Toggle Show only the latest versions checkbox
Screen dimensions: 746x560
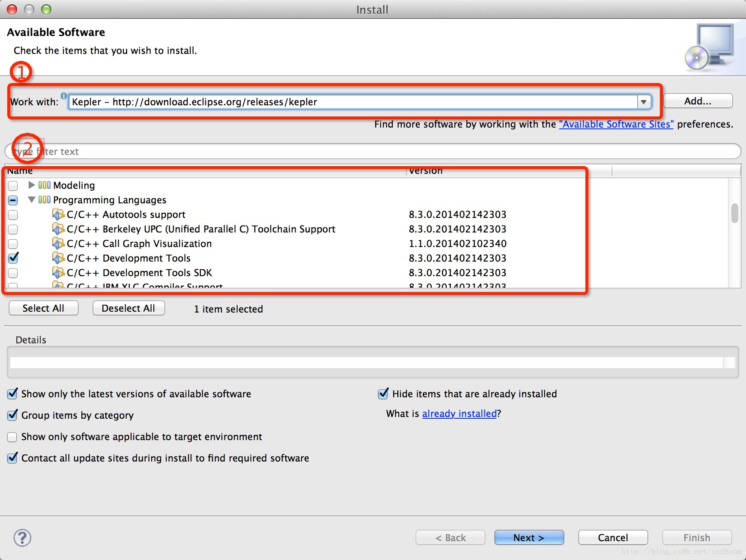(13, 393)
